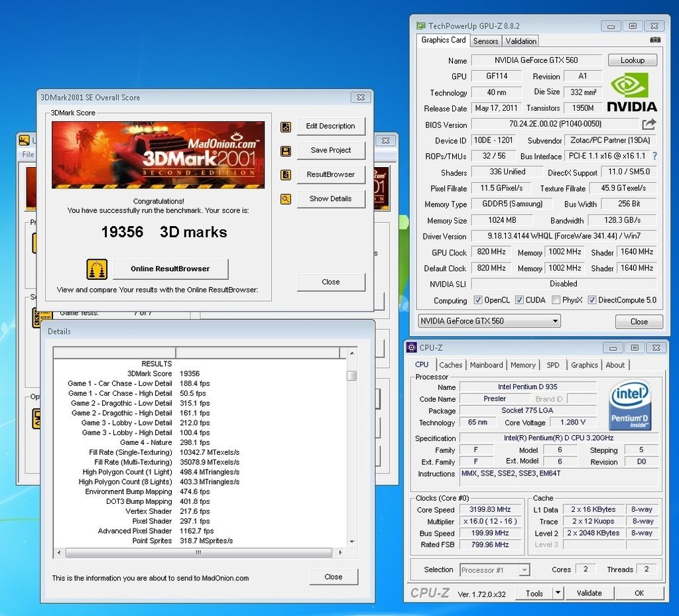
Task: Click the Online ResultBrowser tree icon
Action: [97, 269]
